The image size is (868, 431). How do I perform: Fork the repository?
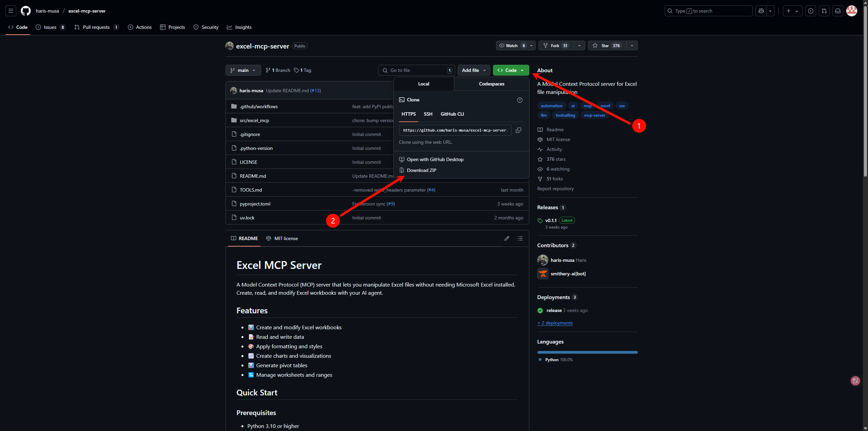tap(555, 45)
